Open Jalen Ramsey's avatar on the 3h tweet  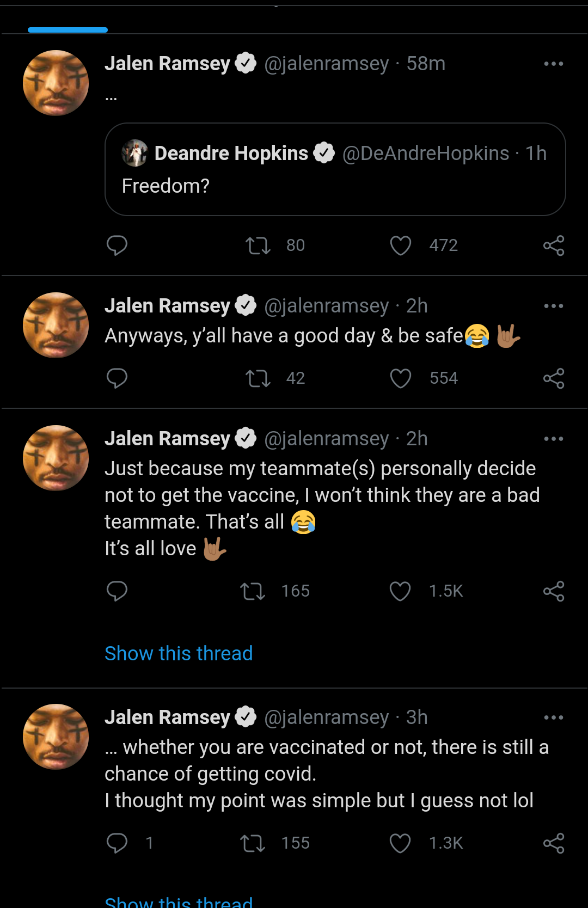click(x=56, y=737)
